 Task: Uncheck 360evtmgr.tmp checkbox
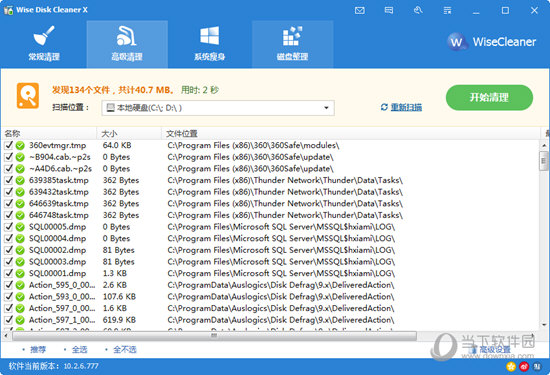click(9, 145)
